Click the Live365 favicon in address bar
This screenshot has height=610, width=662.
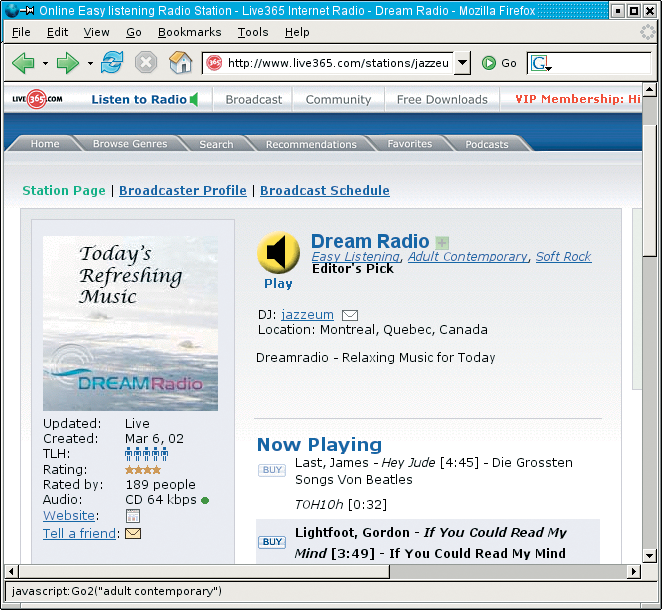(214, 63)
